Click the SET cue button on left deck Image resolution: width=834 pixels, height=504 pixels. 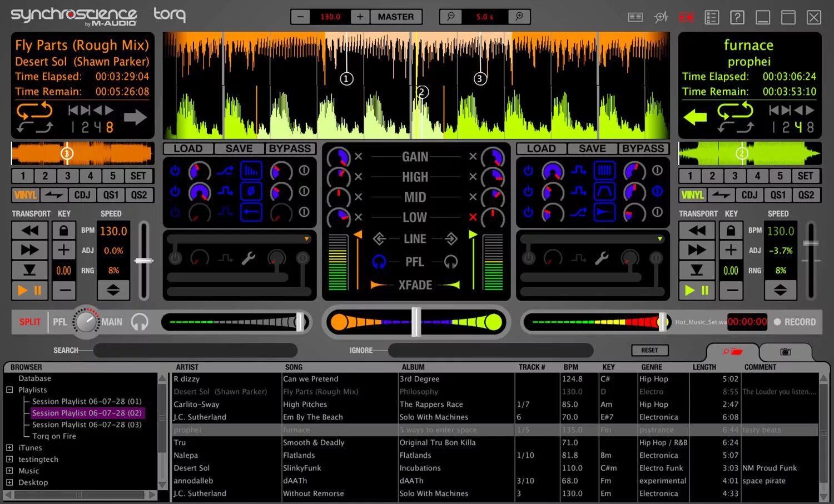click(x=138, y=176)
